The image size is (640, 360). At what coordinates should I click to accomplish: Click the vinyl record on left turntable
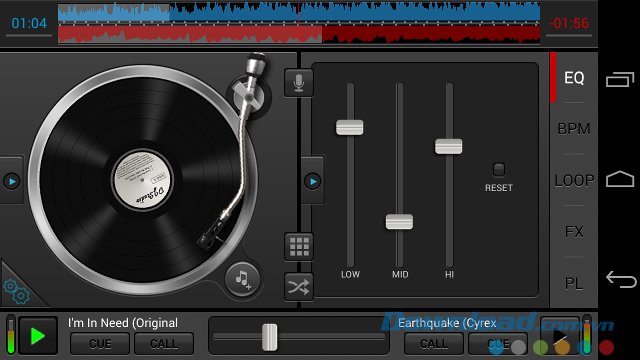(143, 180)
